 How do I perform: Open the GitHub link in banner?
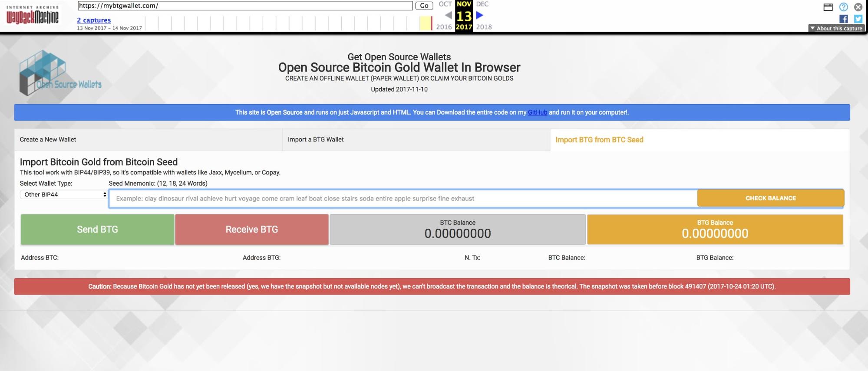[537, 112]
